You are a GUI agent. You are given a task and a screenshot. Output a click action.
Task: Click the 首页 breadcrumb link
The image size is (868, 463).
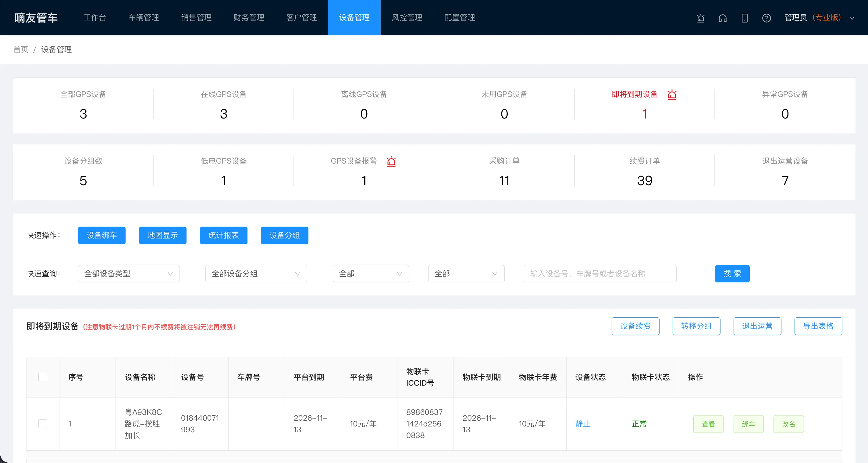(x=21, y=50)
